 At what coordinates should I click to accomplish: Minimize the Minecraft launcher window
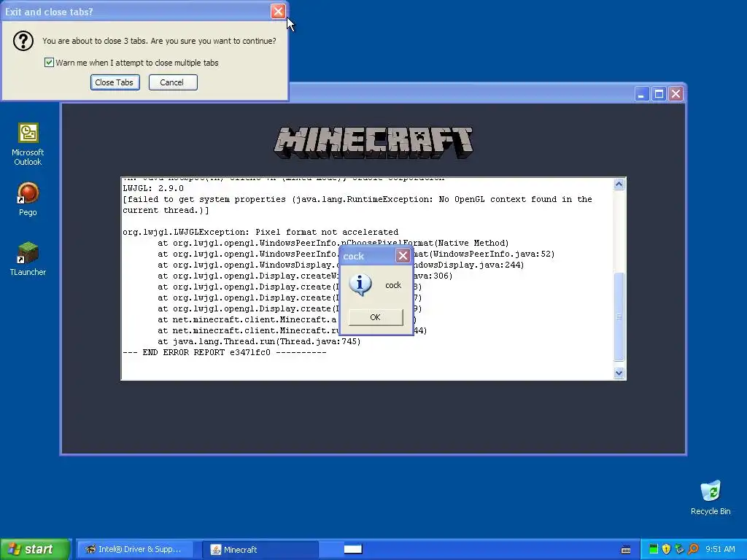click(x=642, y=94)
